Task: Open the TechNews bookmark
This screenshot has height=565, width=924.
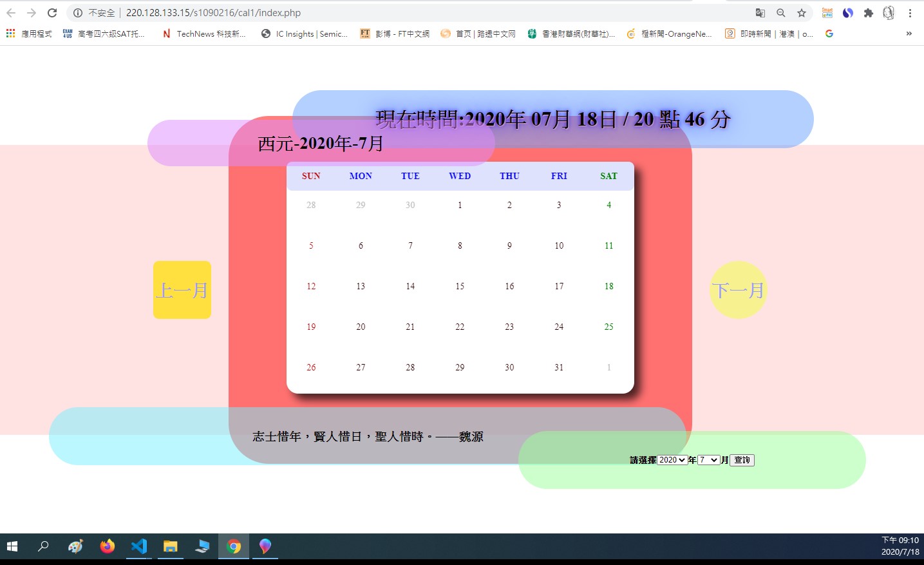Action: tap(204, 34)
